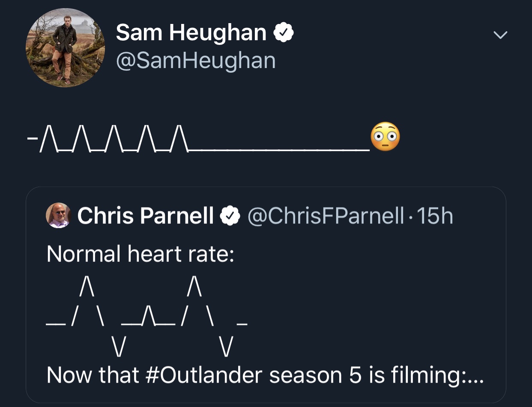Click the verified badge beside Chris Parnell
The height and width of the screenshot is (407, 532).
pyautogui.click(x=230, y=216)
